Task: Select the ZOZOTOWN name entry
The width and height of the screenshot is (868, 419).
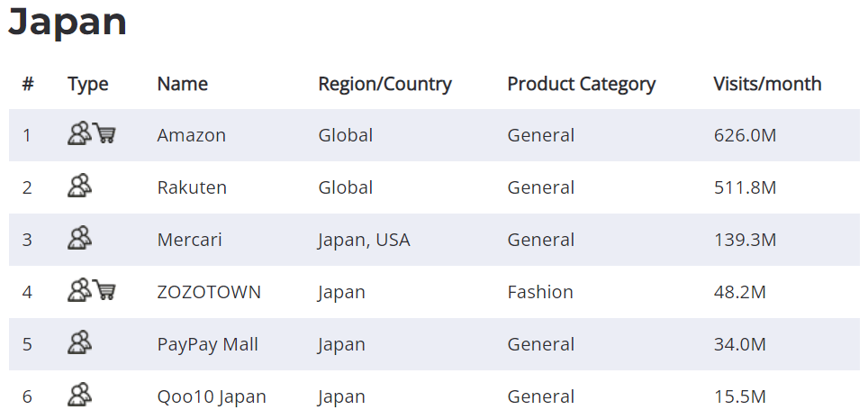Action: (209, 292)
